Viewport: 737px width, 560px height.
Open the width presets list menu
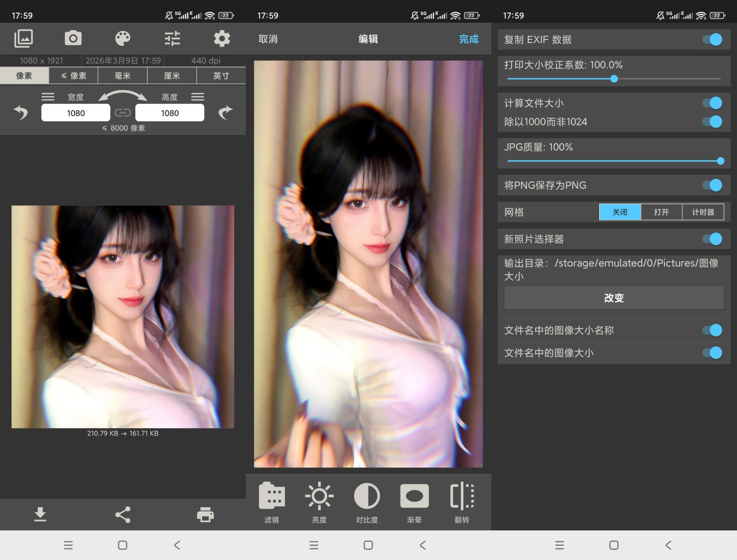(x=48, y=97)
